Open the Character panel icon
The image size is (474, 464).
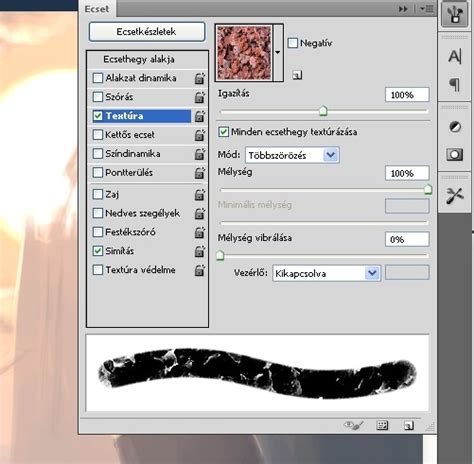(x=455, y=56)
